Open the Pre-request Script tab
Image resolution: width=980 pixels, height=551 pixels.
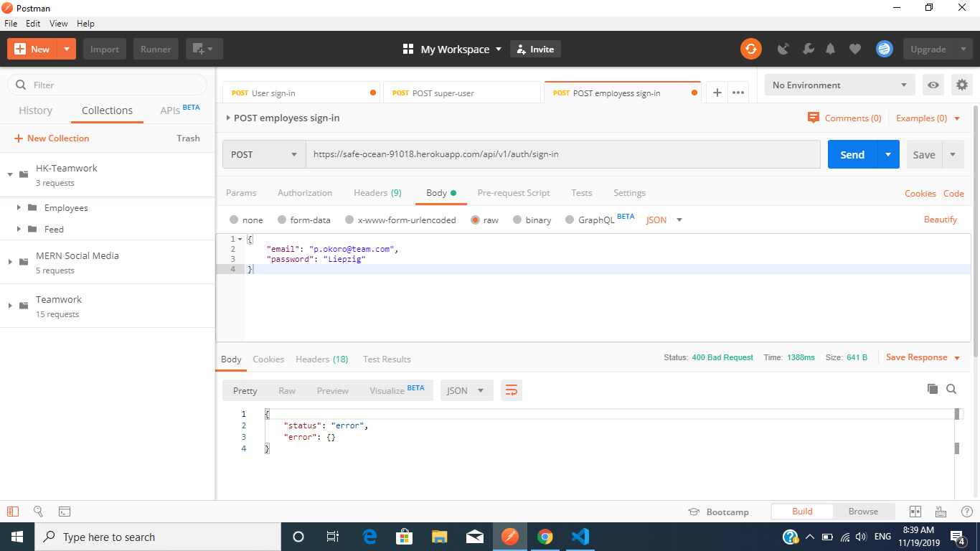tap(514, 192)
